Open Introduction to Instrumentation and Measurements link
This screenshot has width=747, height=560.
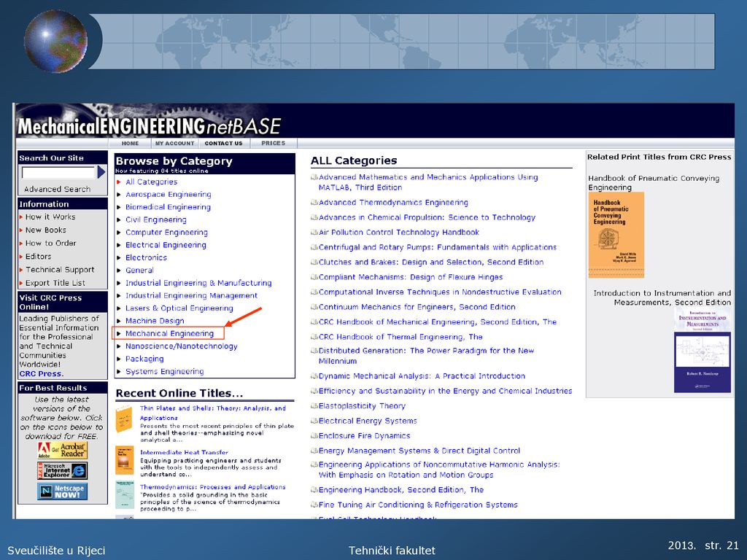(x=662, y=297)
